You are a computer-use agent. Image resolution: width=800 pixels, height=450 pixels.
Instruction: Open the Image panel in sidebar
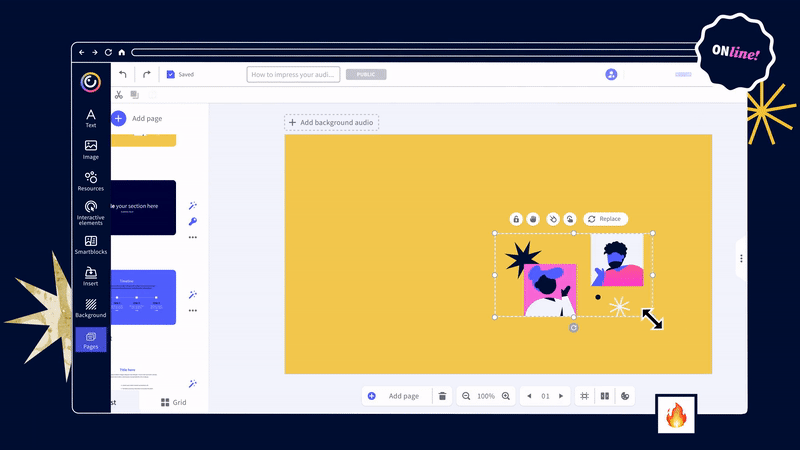tap(91, 150)
